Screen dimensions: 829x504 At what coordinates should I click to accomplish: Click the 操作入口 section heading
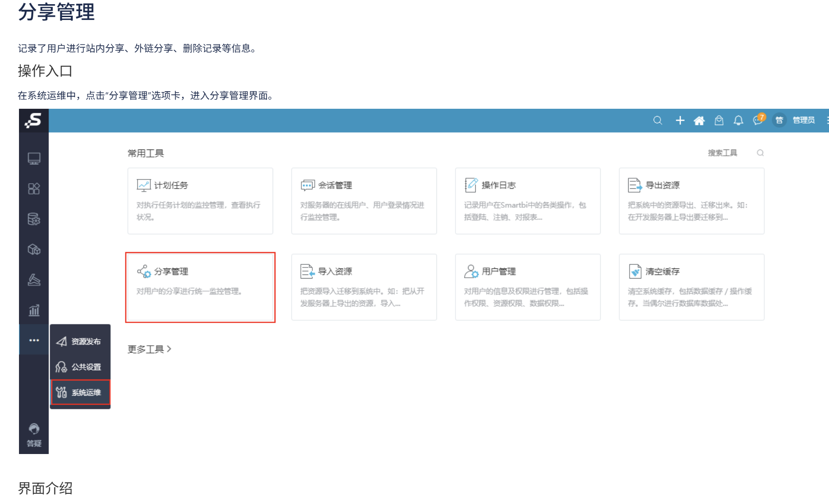click(45, 71)
